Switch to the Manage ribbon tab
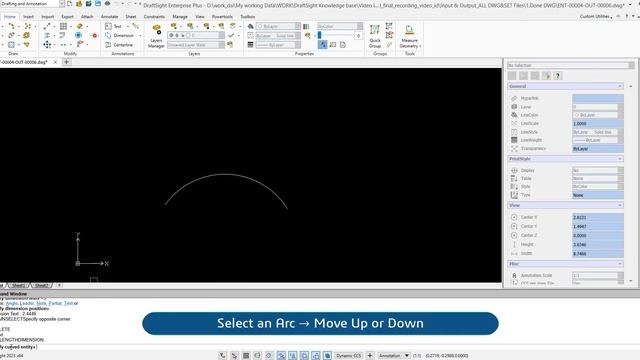640x360 pixels. coord(180,17)
